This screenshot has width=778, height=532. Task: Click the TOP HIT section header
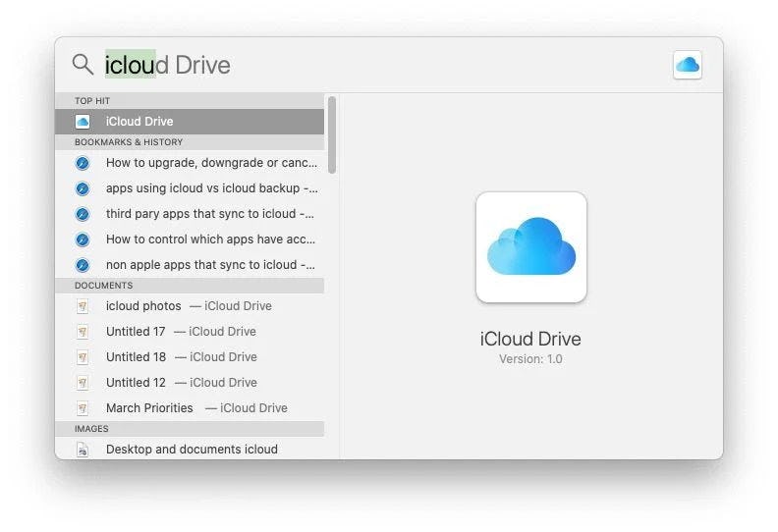189,101
